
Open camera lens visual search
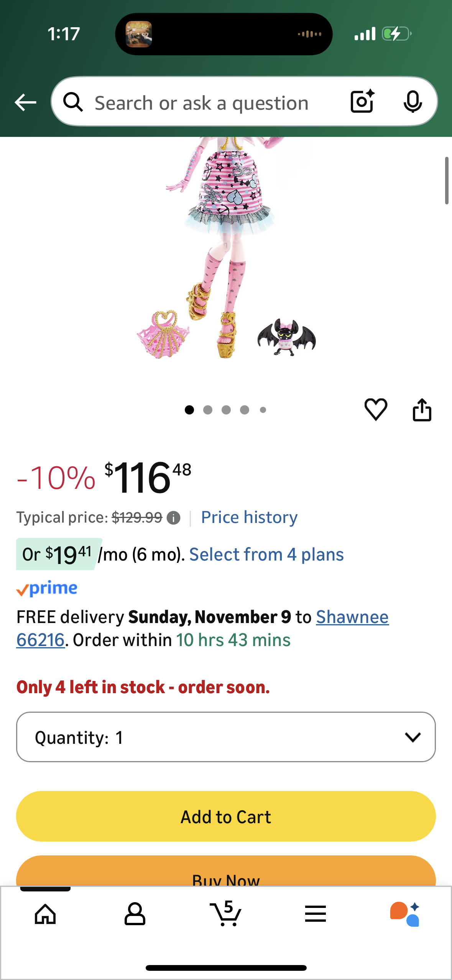click(362, 102)
